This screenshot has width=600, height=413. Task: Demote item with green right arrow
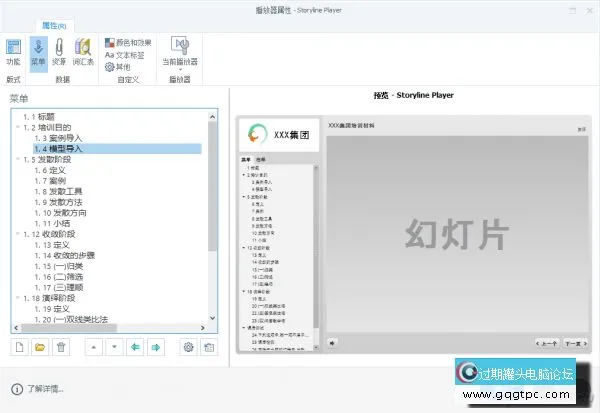point(156,347)
